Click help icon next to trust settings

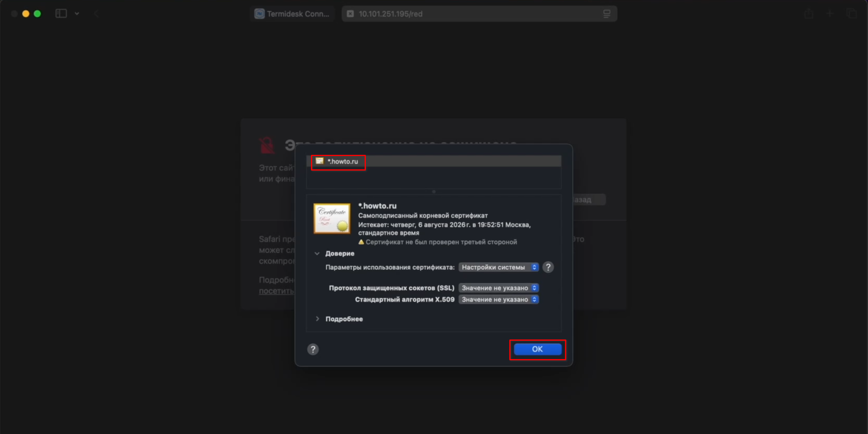[548, 267]
